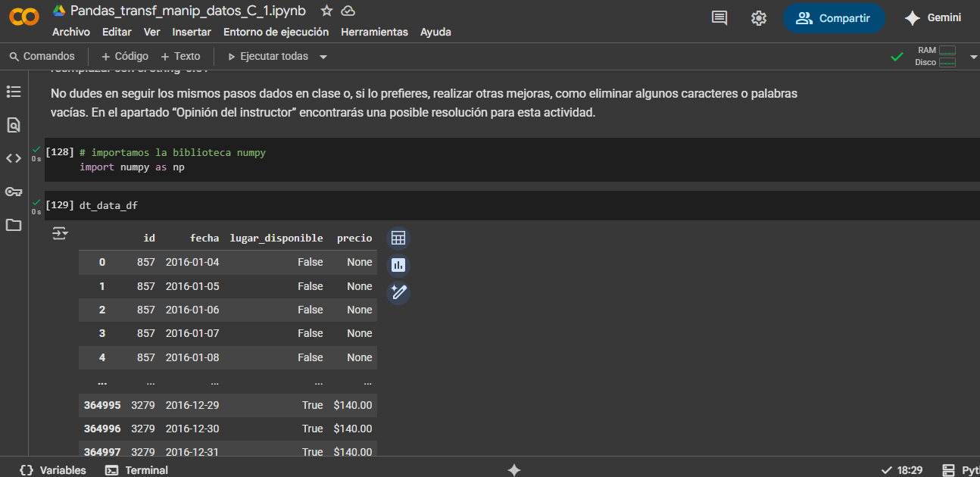Click the RAM and Disco usage indicator
Screen dimensions: 980x477
point(936,56)
